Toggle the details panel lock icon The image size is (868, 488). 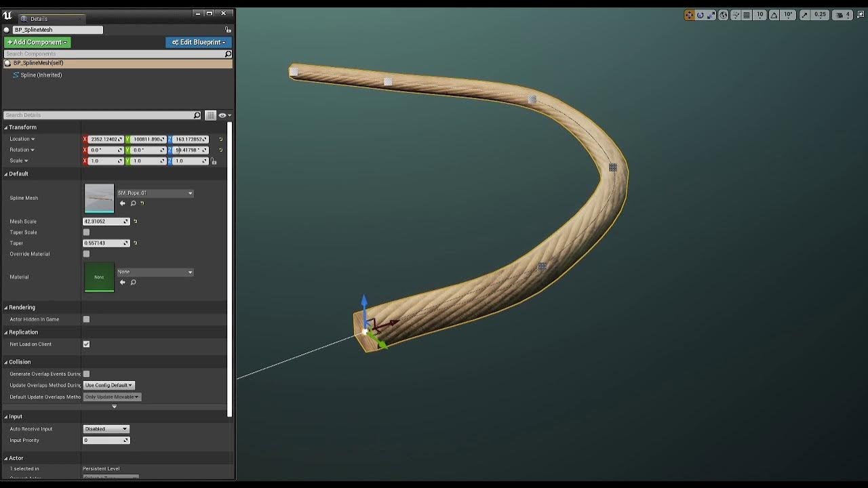tap(228, 30)
